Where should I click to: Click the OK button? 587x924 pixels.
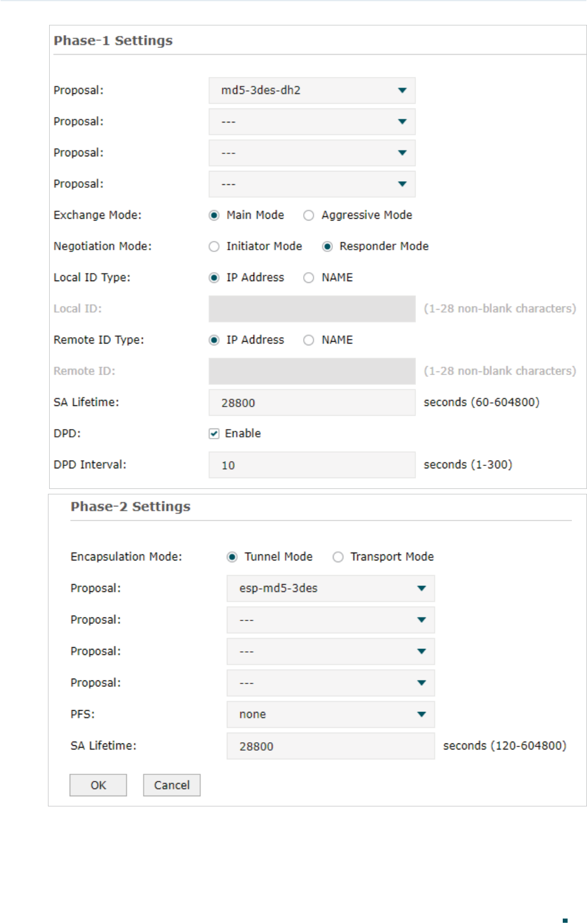[x=98, y=785]
